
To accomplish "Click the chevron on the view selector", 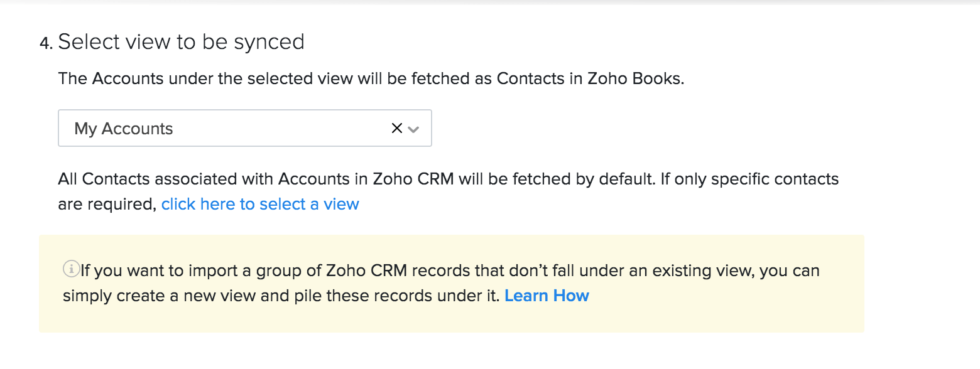I will pos(414,129).
